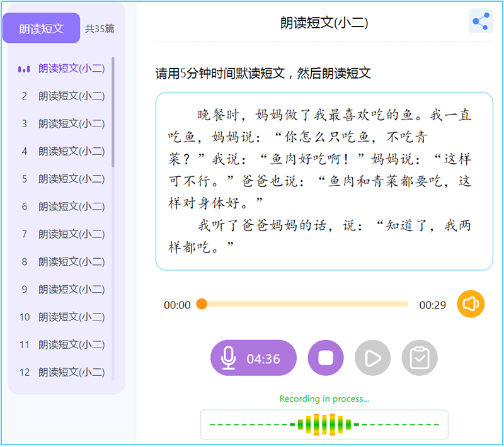
Task: Toggle the orange speaker volume button
Action: [x=471, y=305]
